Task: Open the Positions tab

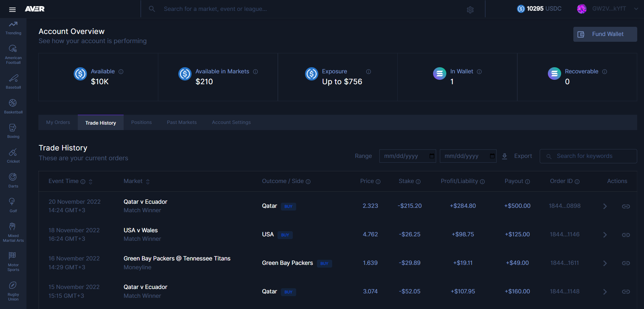Action: [x=141, y=123]
